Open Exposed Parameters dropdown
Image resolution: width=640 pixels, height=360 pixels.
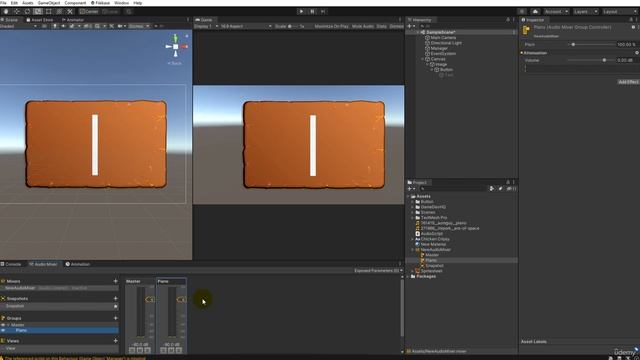point(378,271)
